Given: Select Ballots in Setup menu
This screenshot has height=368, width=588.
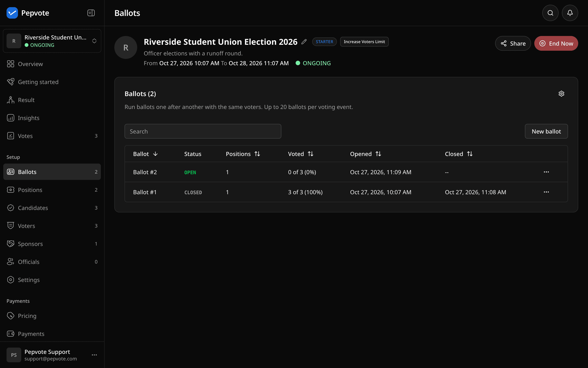Looking at the screenshot, I should pos(52,172).
